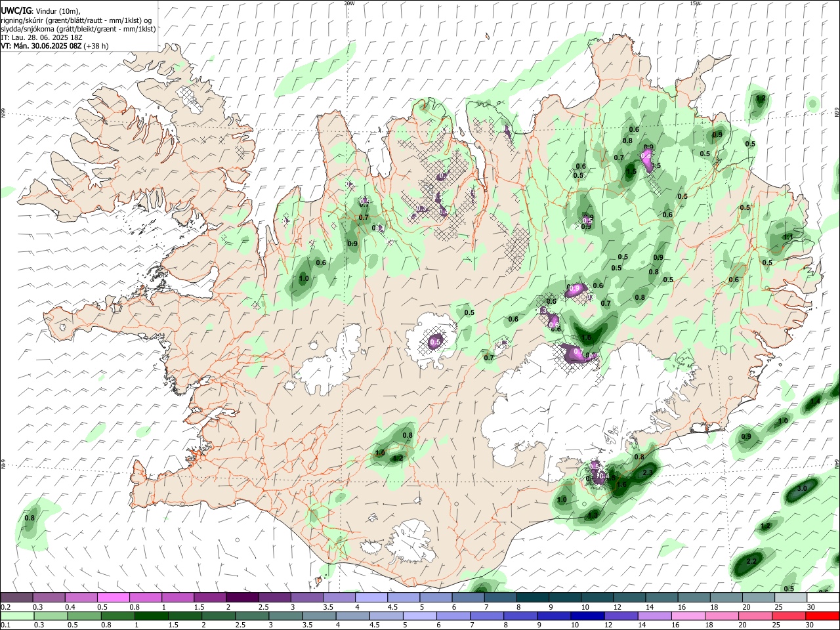The width and height of the screenshot is (840, 630).
Task: Click the '0.2' label in the upper legend scale
Action: pos(5,606)
